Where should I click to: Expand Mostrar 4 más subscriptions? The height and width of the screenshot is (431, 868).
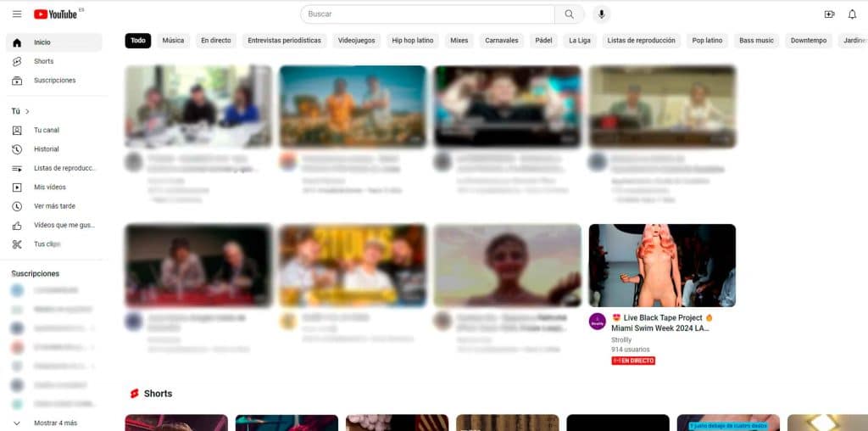coord(55,423)
